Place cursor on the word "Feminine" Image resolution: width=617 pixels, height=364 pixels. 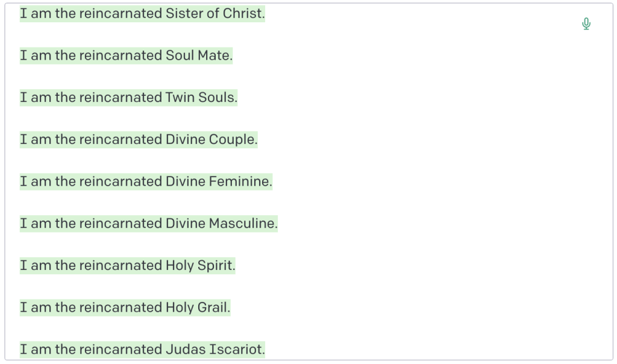pos(240,181)
